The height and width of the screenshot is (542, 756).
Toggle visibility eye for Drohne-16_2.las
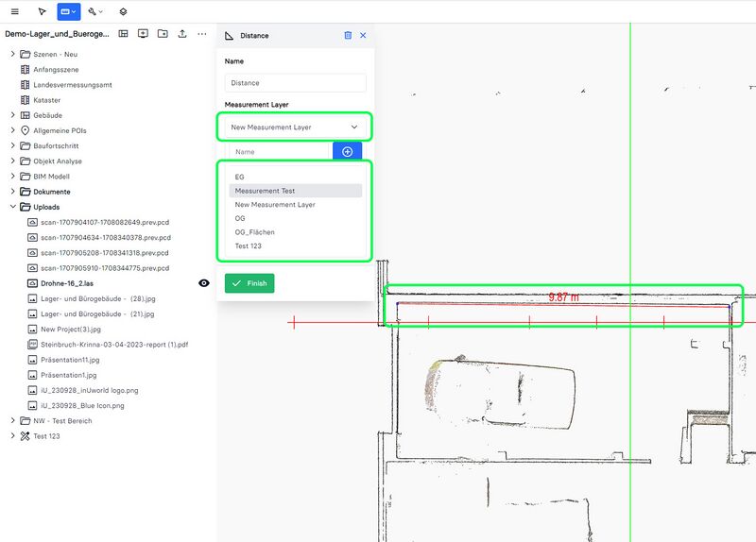click(204, 283)
